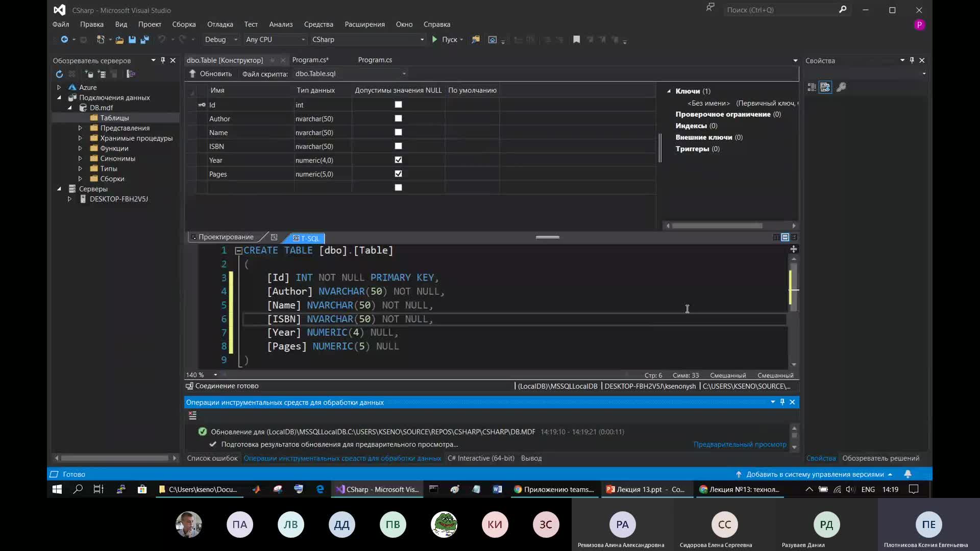This screenshot has height=551, width=980.
Task: Toggle Allow Nulls for Name column
Action: [399, 132]
